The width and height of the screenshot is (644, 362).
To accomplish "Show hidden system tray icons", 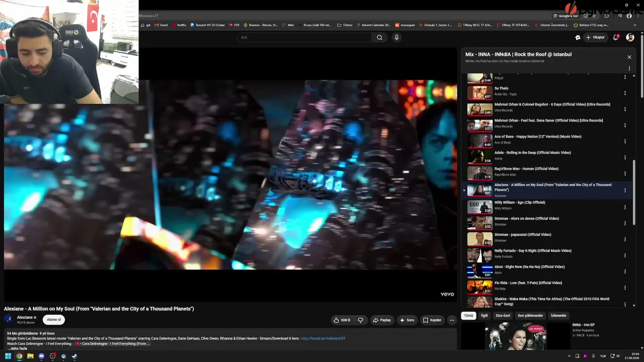I will [570, 356].
